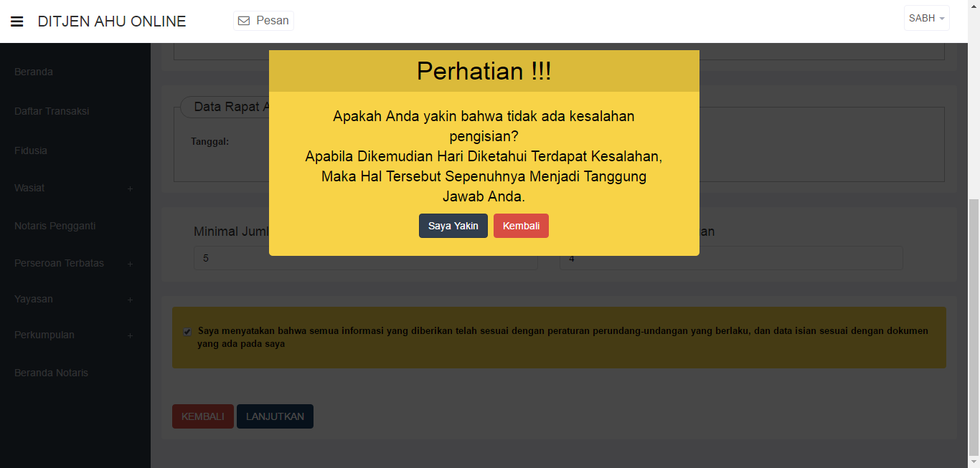This screenshot has height=468, width=980.
Task: Open the SABH user dropdown
Action: (926, 19)
